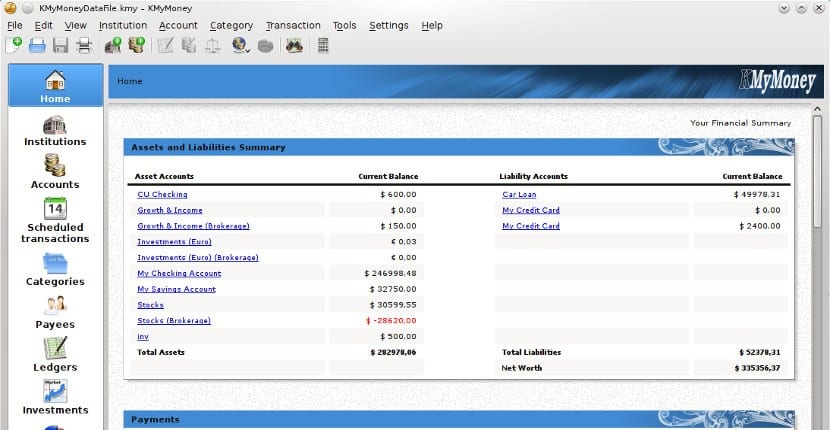This screenshot has width=830, height=430.
Task: Save the file using the floppy disk icon
Action: [60, 46]
